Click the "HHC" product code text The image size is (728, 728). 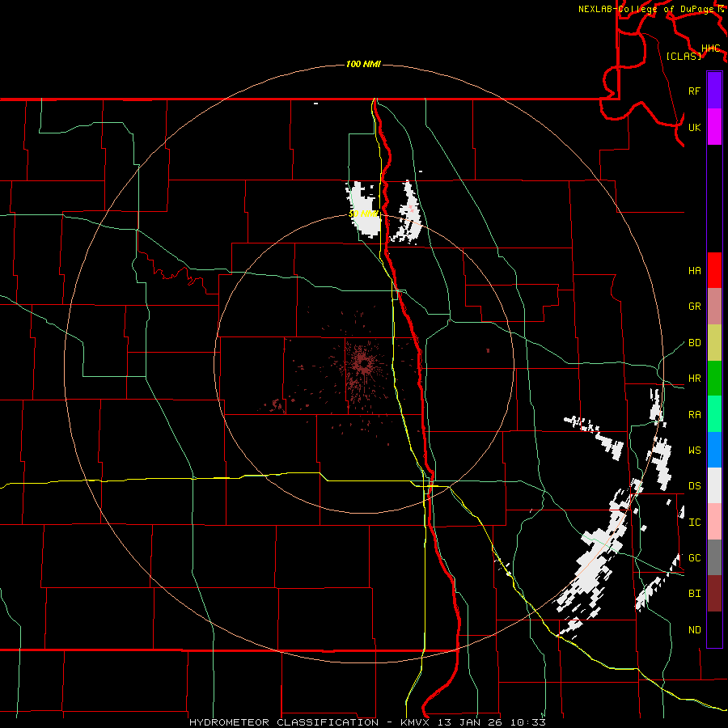click(710, 49)
